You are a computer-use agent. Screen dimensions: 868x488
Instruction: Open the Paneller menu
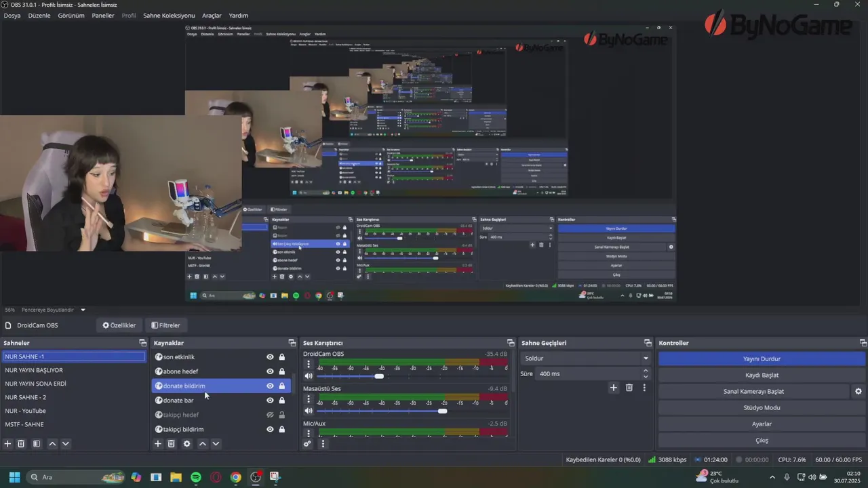point(103,16)
